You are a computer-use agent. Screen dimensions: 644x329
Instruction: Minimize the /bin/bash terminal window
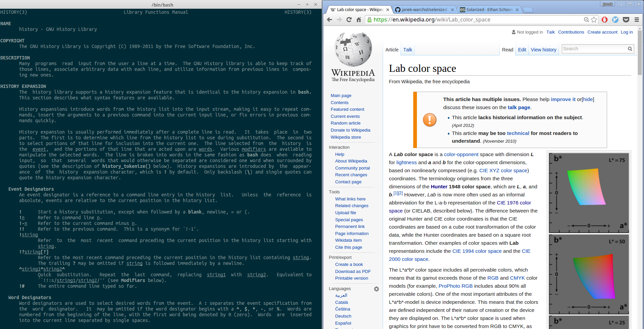[299, 5]
